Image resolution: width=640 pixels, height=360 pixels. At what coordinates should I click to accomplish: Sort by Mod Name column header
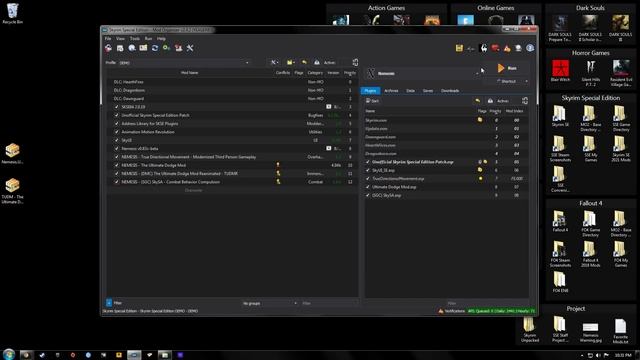(189, 73)
